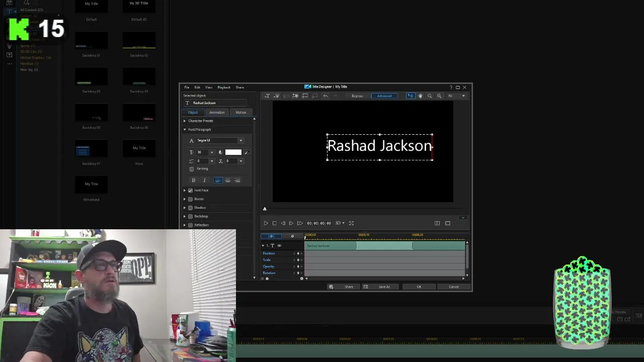Click the preview seek slider handle
Screen dimensions: 644x362
pyautogui.click(x=265, y=209)
